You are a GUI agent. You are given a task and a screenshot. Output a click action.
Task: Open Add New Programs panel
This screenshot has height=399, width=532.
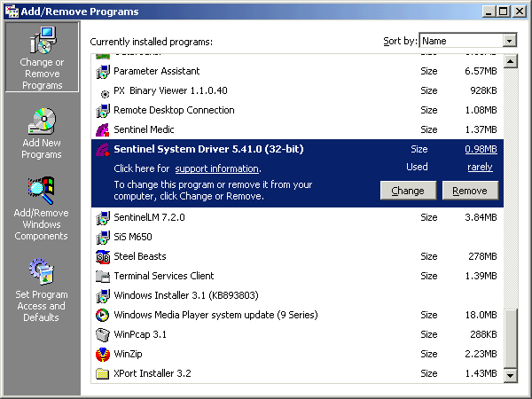(42, 133)
